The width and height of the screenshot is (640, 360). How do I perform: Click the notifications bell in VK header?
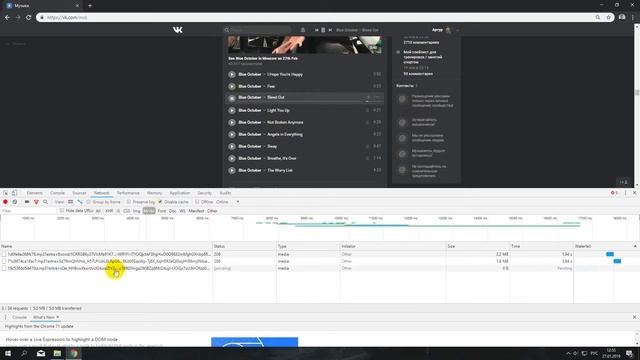pos(302,30)
